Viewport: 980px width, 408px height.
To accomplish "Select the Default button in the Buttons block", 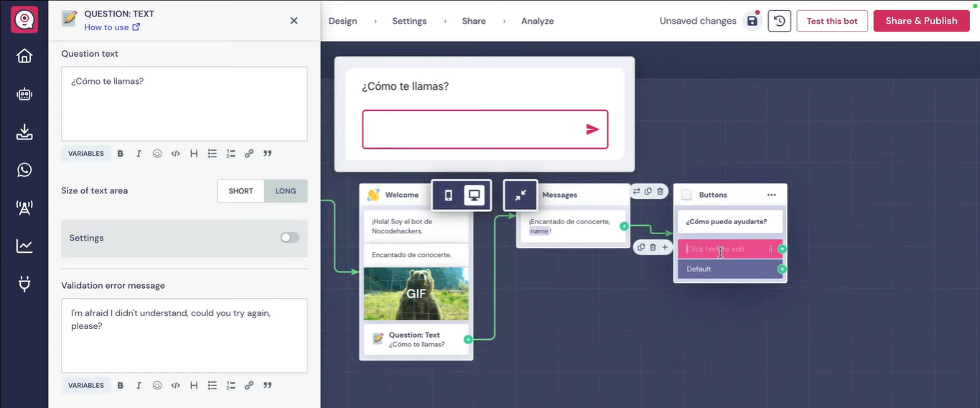I will point(729,269).
